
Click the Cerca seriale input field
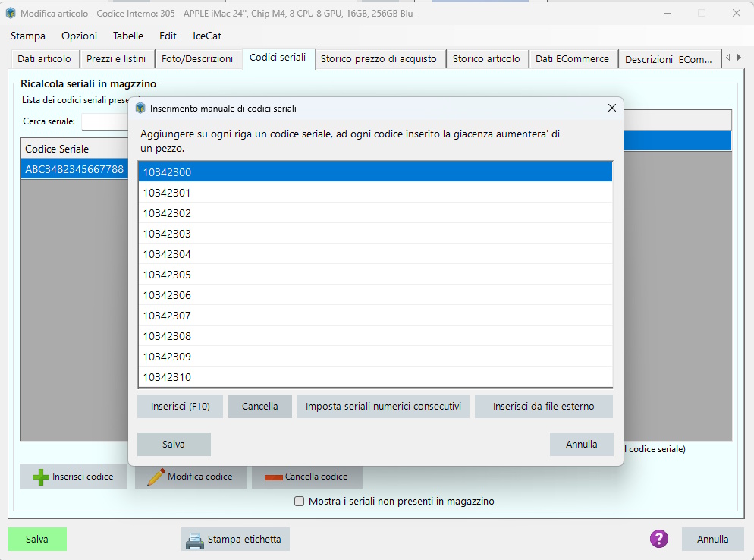105,121
